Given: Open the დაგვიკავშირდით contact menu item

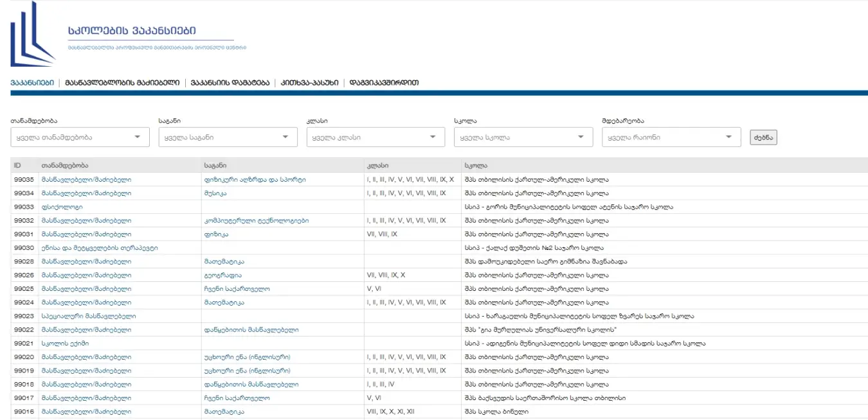Looking at the screenshot, I should coord(384,83).
